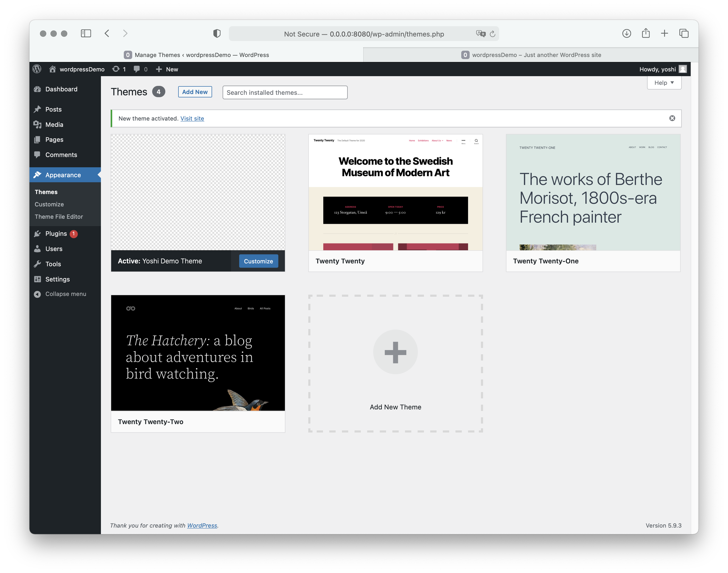This screenshot has width=728, height=573.
Task: Open the New content menu
Action: 167,69
